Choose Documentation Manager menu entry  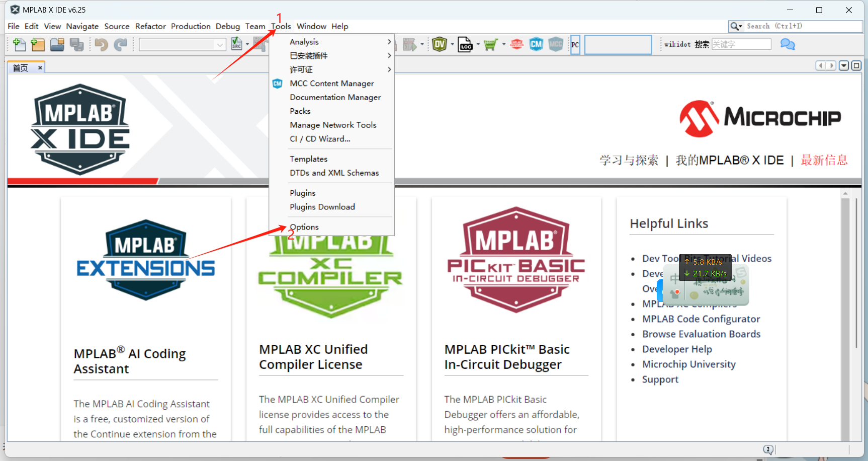[x=332, y=97]
